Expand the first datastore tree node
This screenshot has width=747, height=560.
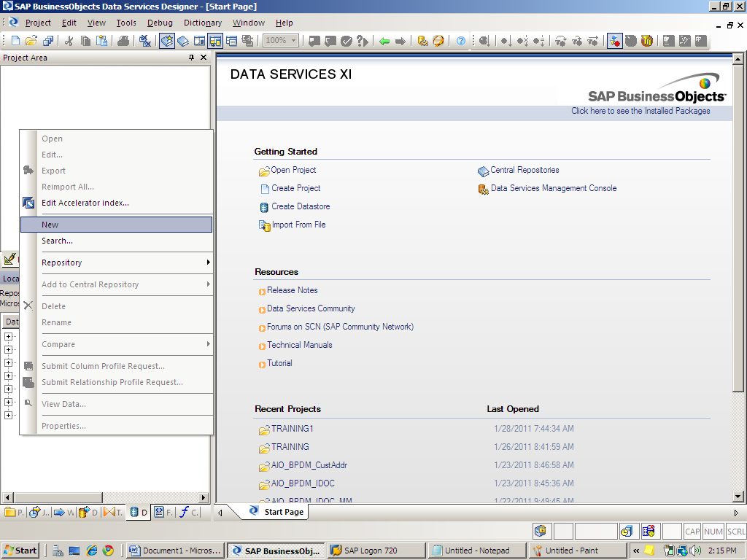[x=8, y=337]
